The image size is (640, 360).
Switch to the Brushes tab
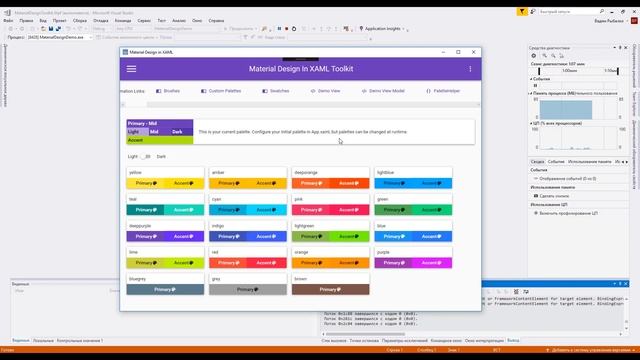pyautogui.click(x=168, y=91)
